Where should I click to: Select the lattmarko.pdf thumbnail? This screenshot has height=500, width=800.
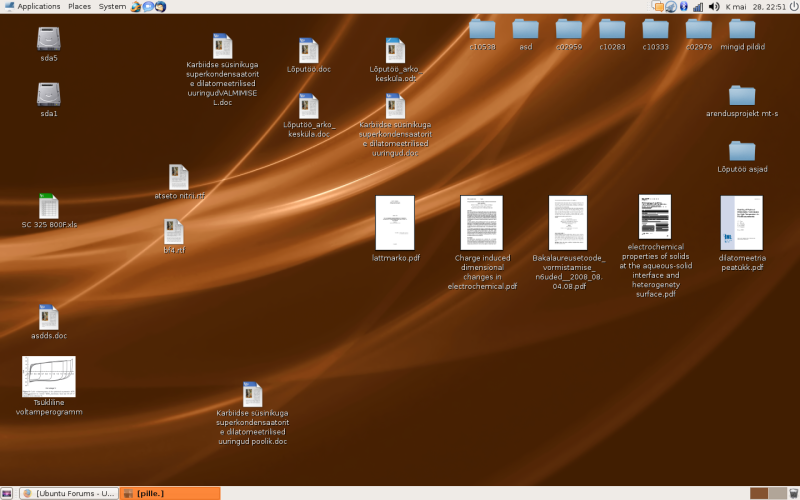(x=395, y=223)
